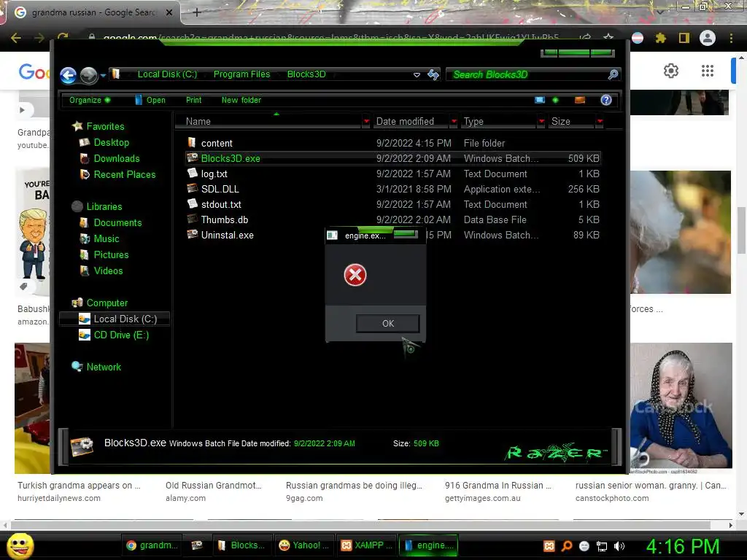Open the view options dropdown dot
The height and width of the screenshot is (560, 747).
[x=555, y=100]
